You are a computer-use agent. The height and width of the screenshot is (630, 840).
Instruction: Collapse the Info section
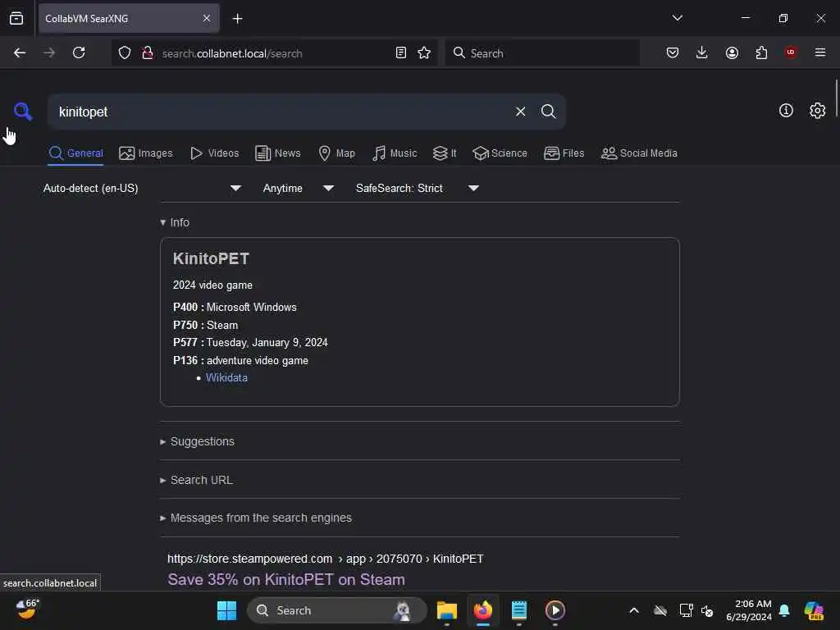pyautogui.click(x=175, y=222)
